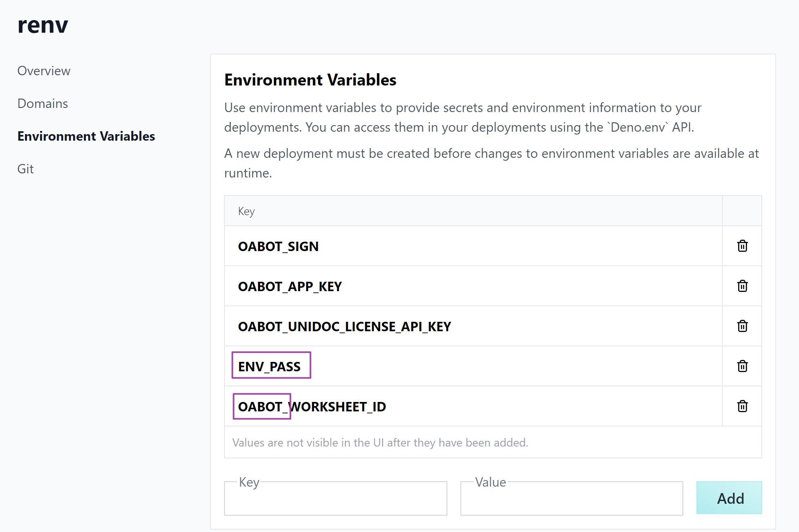This screenshot has width=799, height=532.
Task: Click the Environment Variables panel heading
Action: pos(310,80)
